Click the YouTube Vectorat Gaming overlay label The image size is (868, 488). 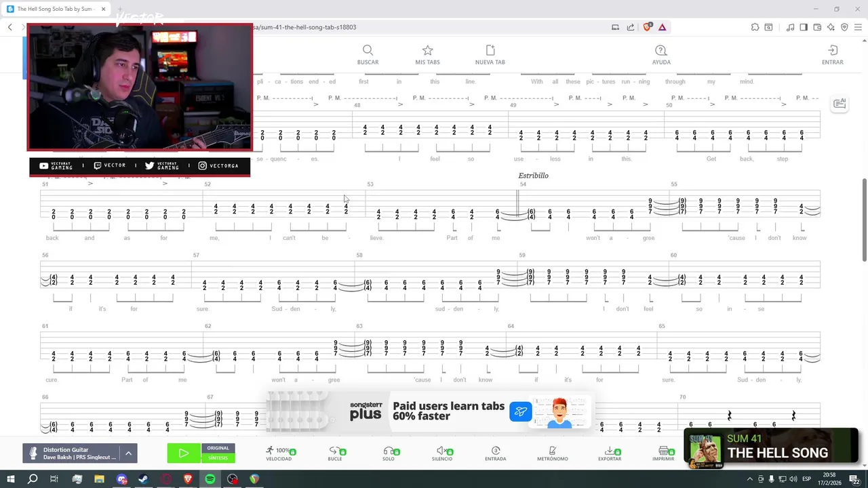55,165
